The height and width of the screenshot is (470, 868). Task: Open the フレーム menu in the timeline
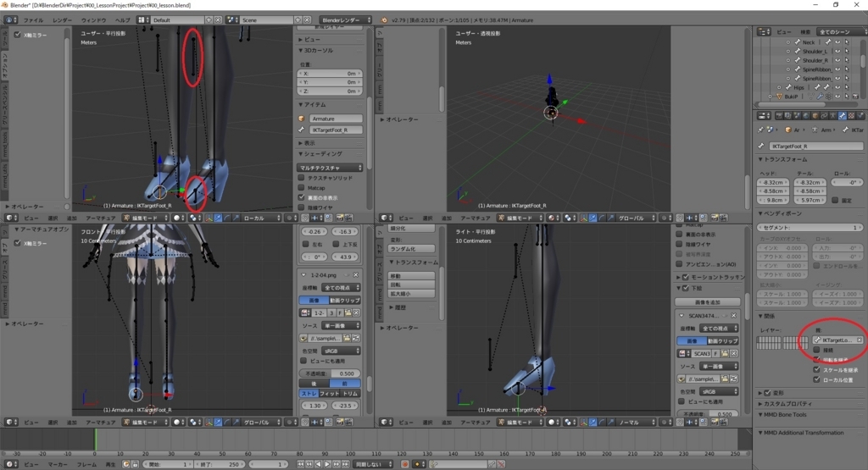87,464
